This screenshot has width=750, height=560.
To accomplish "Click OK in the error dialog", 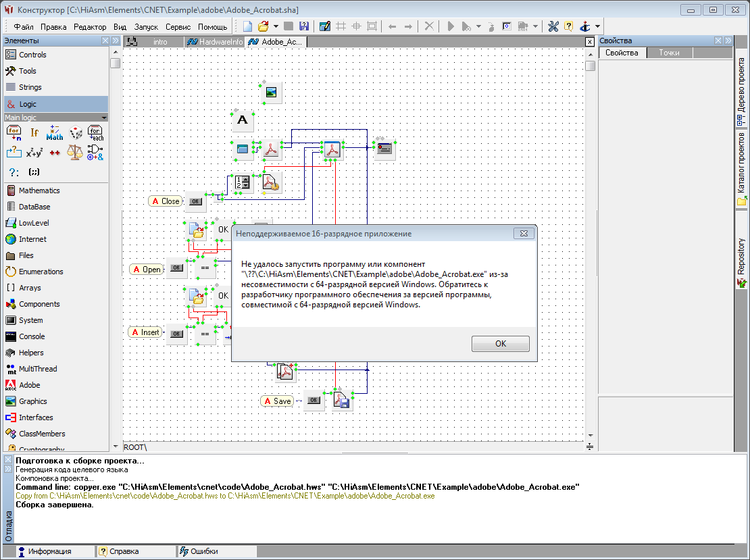I will pos(500,344).
